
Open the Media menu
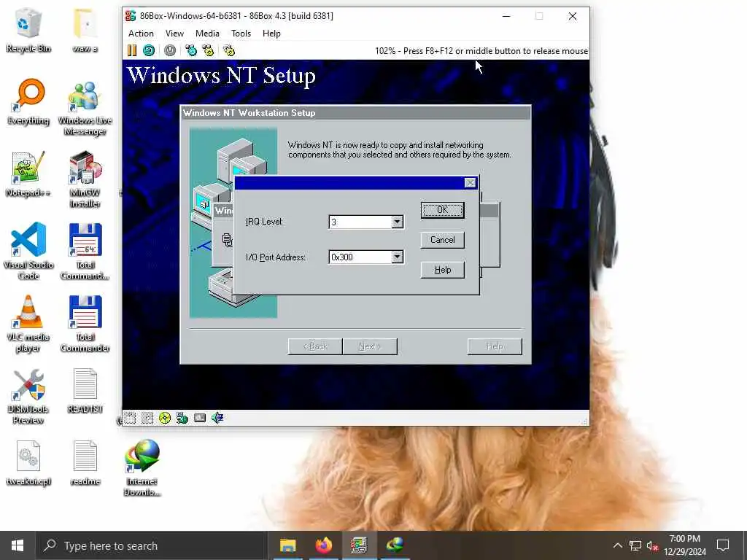[207, 34]
